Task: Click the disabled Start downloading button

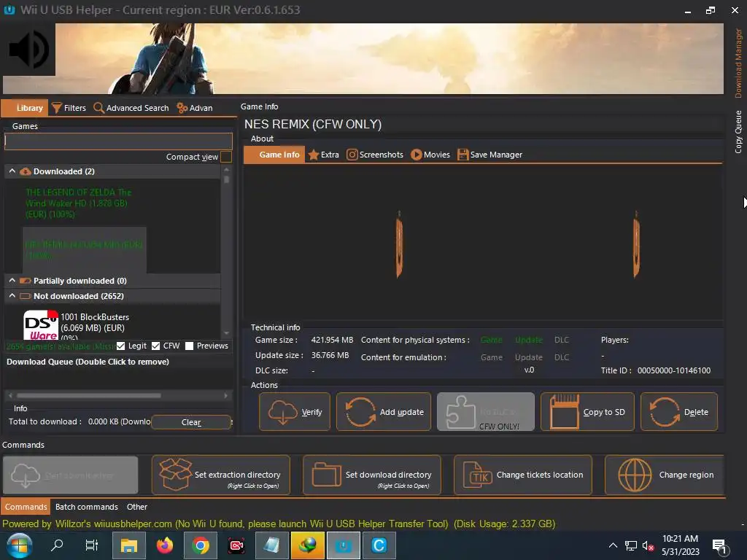Action: point(71,475)
